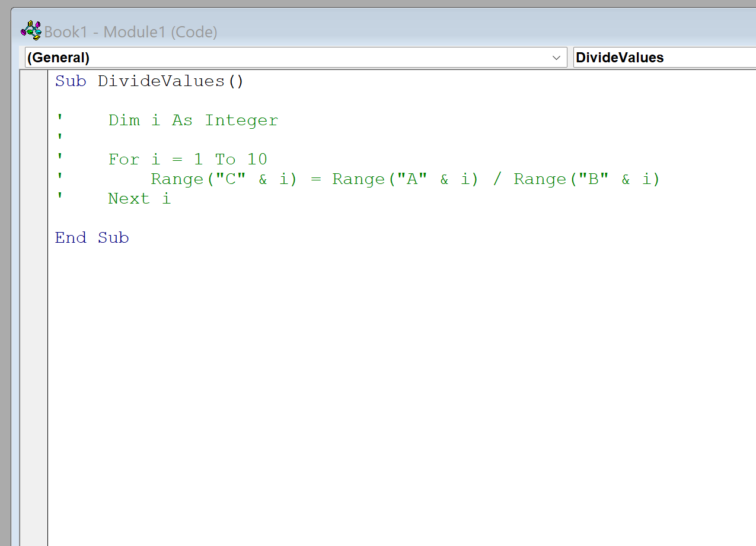
Task: Click the 'Sub DivideValues()' line
Action: click(149, 81)
